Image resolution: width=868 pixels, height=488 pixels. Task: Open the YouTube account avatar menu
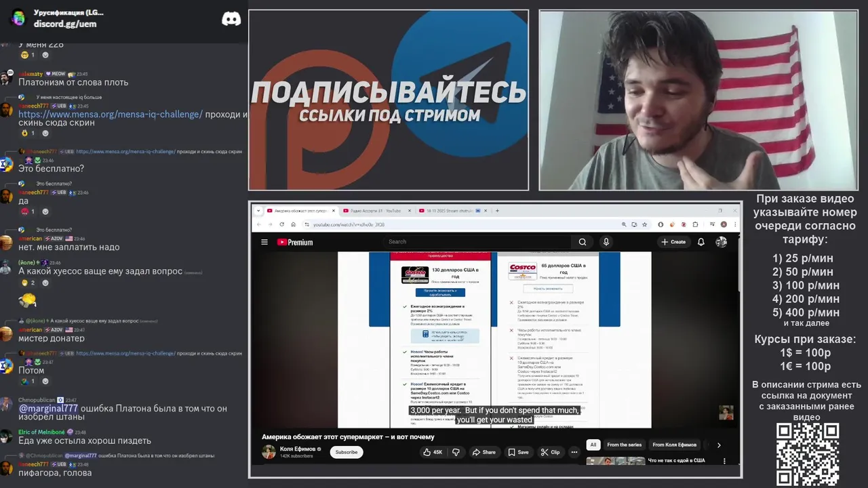[x=721, y=242]
